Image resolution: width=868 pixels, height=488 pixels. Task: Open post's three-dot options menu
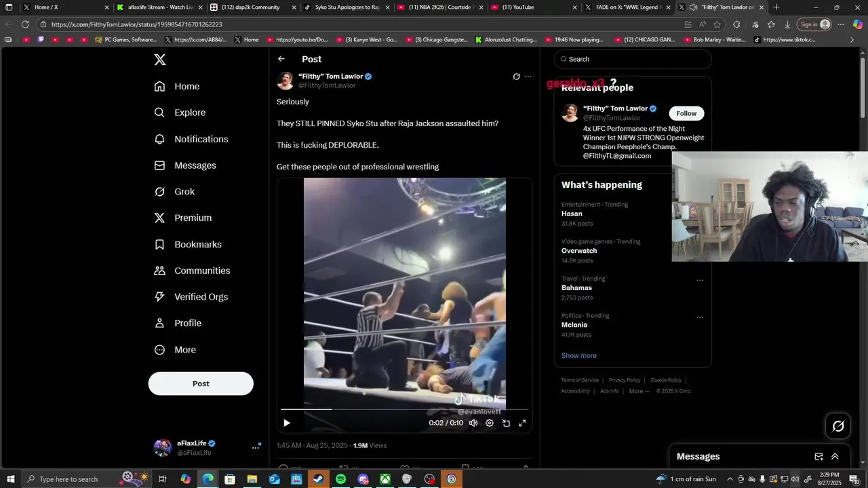(528, 77)
